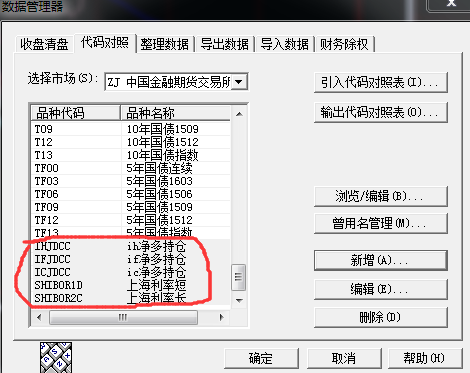Select row T13 10年国债指数
Screen dimensions: 470x373
(x=131, y=155)
